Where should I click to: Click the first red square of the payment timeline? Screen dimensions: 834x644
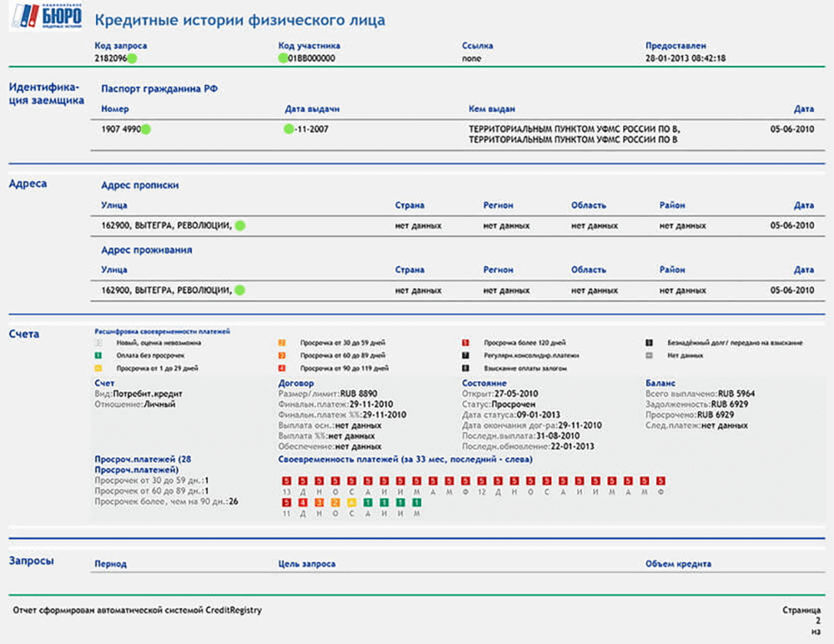[x=287, y=481]
